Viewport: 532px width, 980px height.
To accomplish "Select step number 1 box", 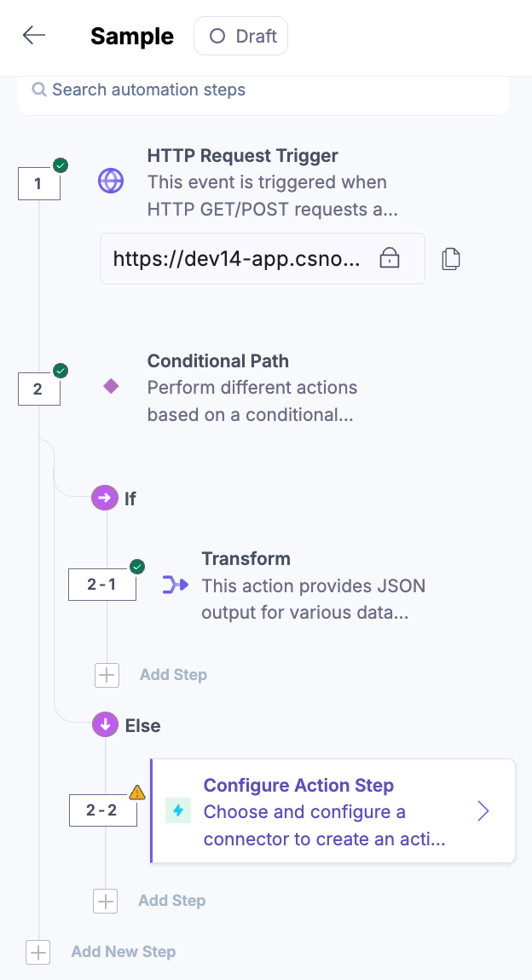I will (38, 183).
